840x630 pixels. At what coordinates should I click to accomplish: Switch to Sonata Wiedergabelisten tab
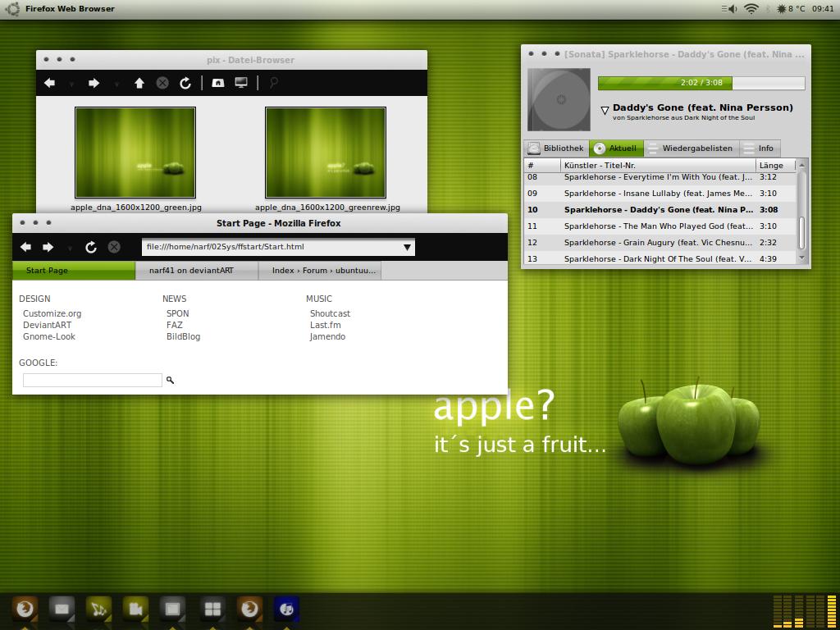[x=692, y=148]
